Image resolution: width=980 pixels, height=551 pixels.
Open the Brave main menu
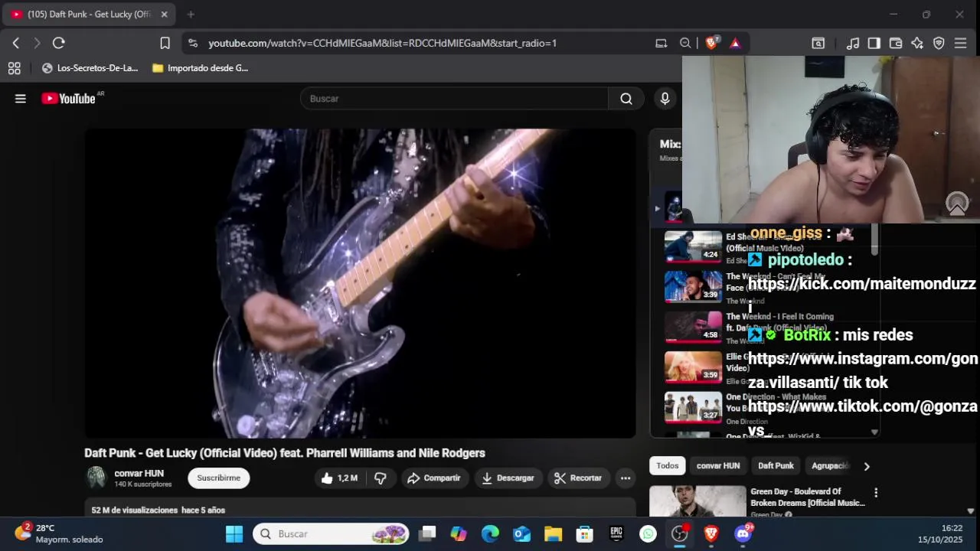960,43
